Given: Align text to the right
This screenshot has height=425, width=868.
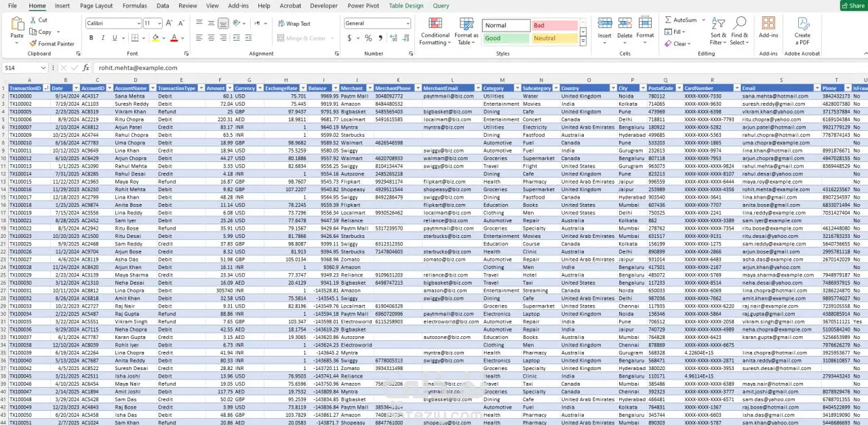Looking at the screenshot, I should 223,38.
